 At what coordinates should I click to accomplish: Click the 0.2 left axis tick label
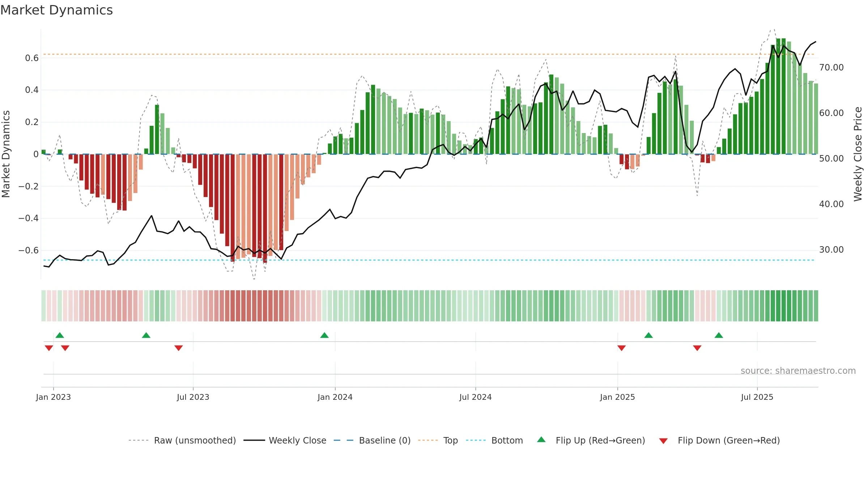(32, 122)
